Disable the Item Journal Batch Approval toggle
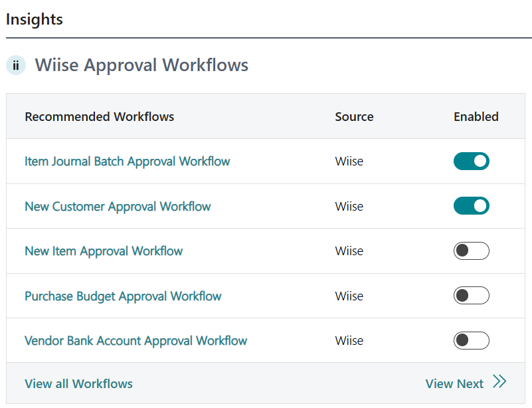The width and height of the screenshot is (532, 408). [x=471, y=161]
